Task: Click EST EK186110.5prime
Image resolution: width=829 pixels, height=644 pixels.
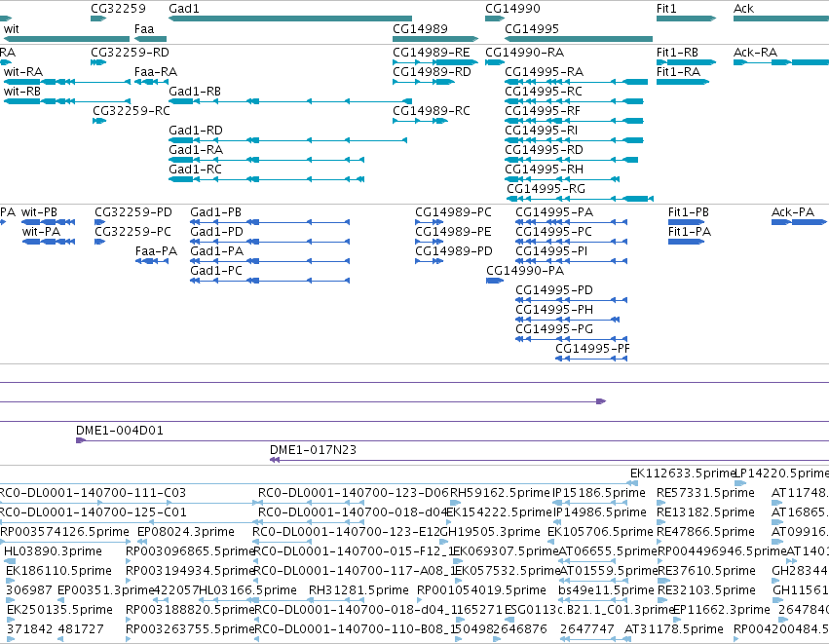Action: click(58, 571)
